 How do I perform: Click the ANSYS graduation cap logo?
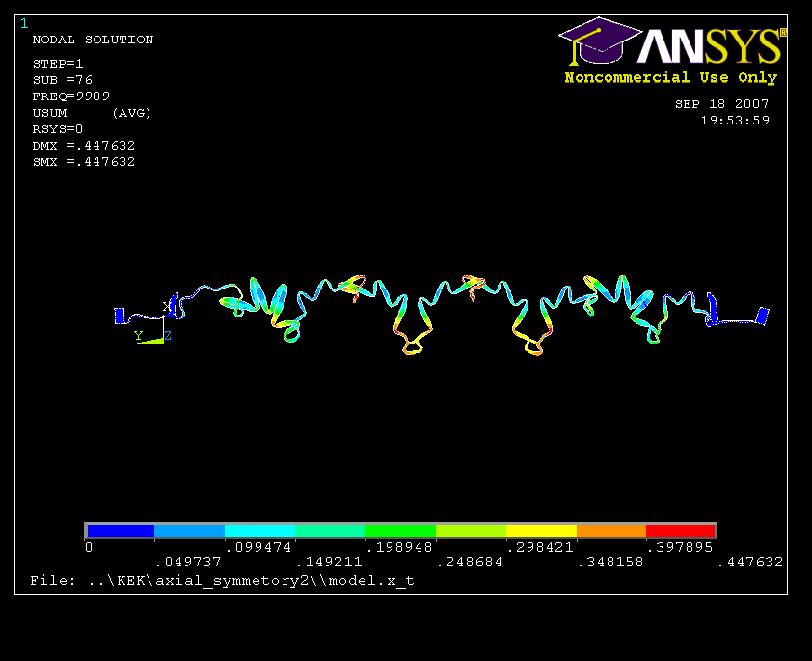[600, 41]
